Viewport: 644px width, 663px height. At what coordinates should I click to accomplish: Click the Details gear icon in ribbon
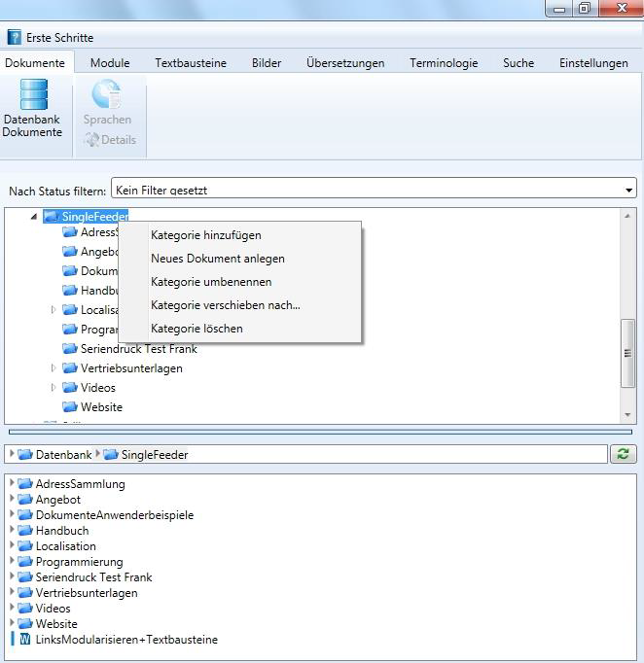(x=91, y=140)
